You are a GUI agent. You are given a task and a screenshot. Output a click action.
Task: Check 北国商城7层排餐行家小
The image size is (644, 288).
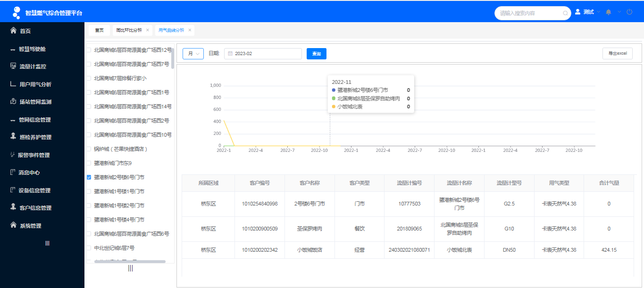tap(89, 78)
